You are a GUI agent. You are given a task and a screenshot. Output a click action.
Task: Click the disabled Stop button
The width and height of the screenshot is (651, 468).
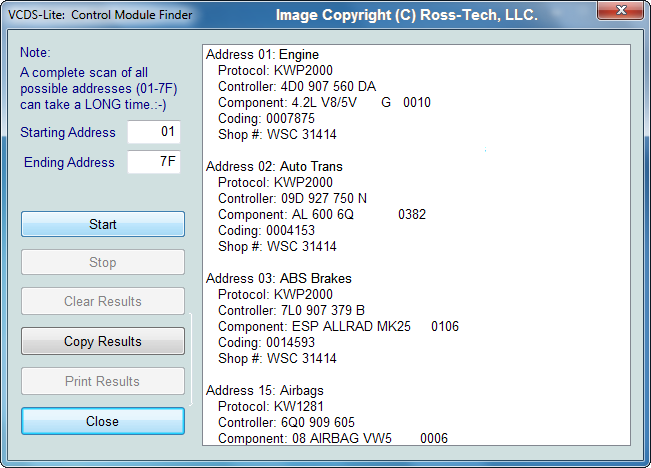[103, 262]
